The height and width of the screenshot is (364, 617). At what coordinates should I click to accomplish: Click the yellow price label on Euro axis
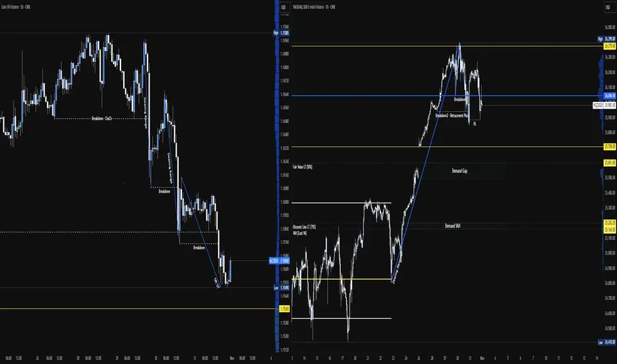pyautogui.click(x=285, y=308)
